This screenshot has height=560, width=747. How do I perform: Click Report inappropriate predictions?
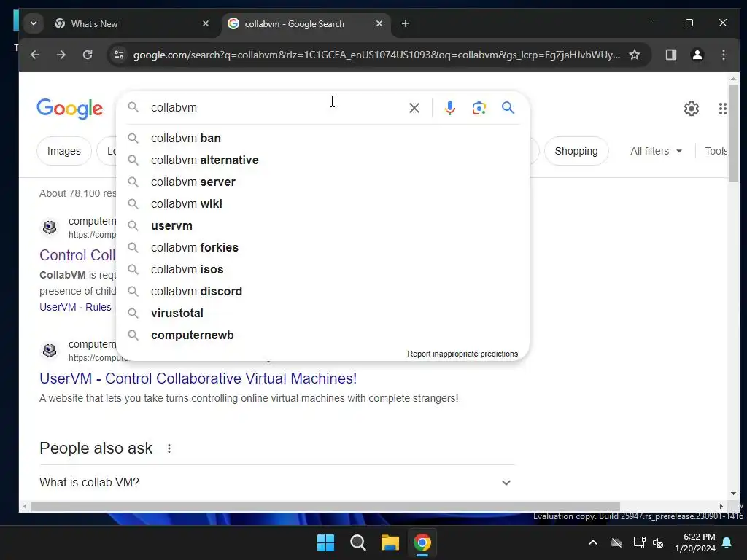click(x=462, y=354)
